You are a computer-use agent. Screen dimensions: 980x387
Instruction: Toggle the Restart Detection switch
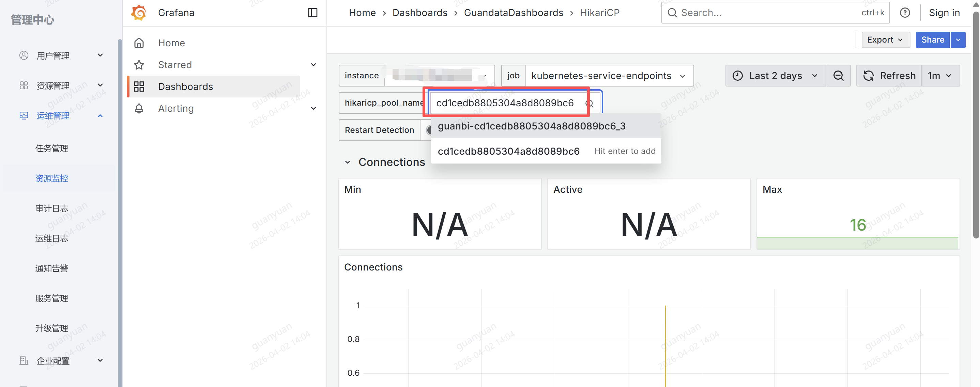[x=429, y=130]
